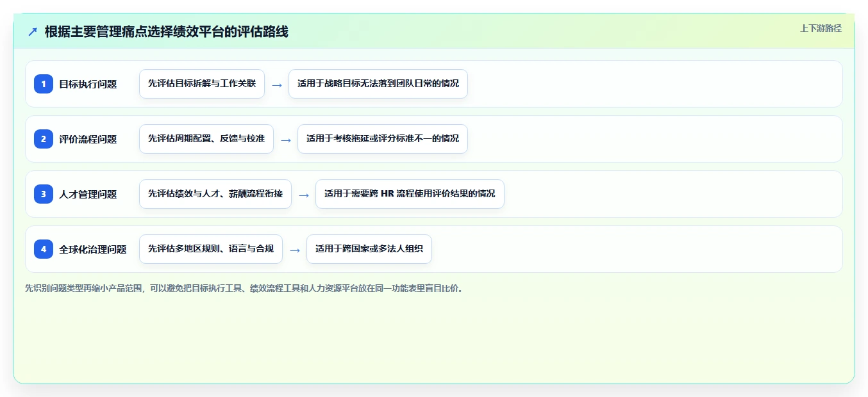This screenshot has height=397, width=868.
Task: Click the 适用于战略目标无法落到团队日常的情况 box
Action: 378,84
